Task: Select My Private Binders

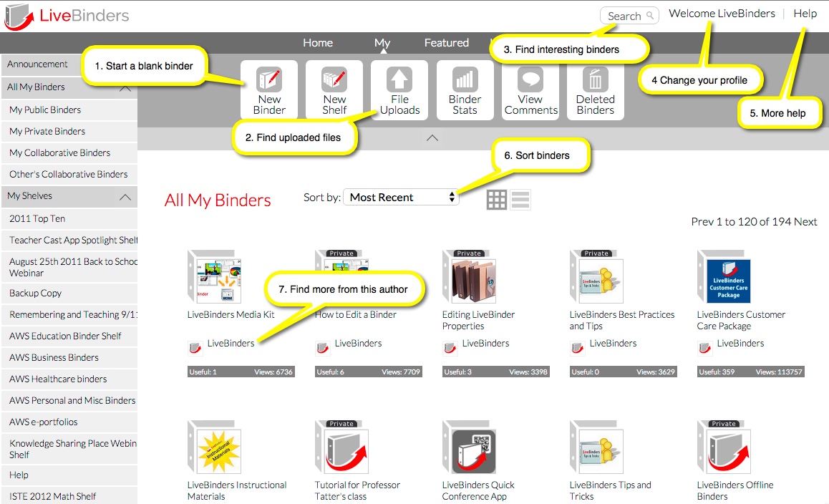Action: coord(69,131)
